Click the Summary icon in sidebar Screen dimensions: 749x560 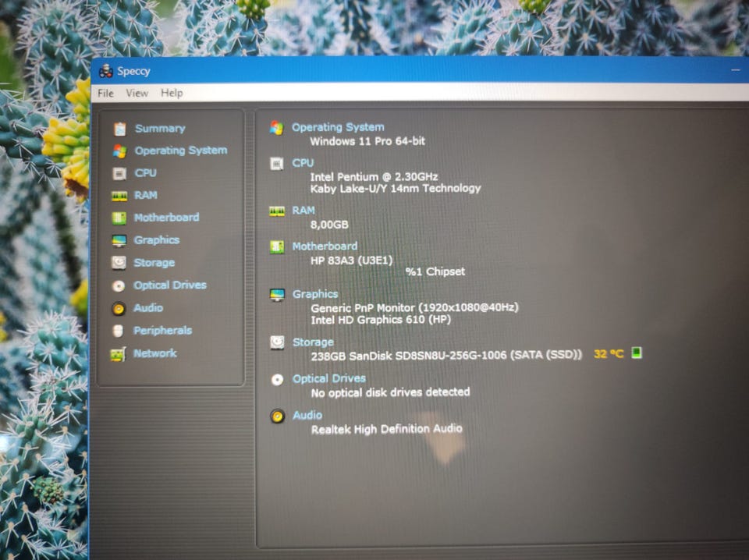point(119,129)
